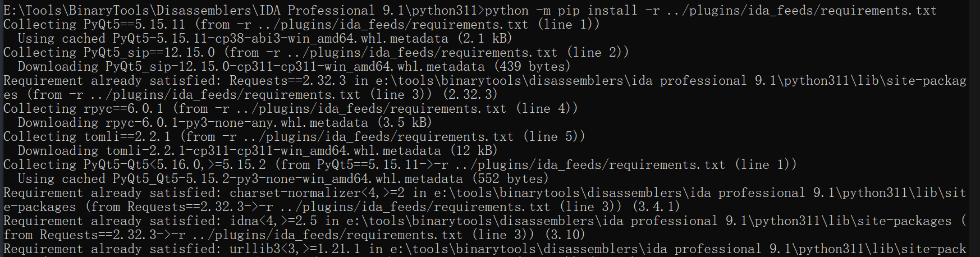Click the "(12 kB)" size text

[474, 150]
